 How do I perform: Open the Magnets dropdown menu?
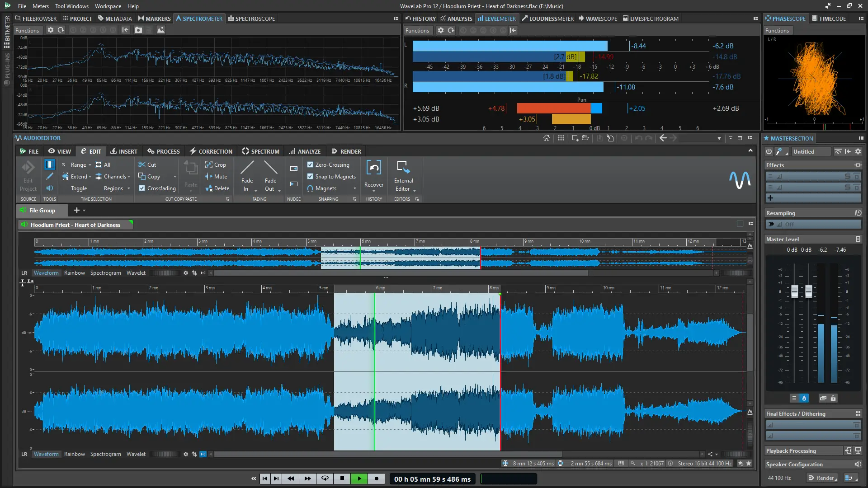[354, 188]
